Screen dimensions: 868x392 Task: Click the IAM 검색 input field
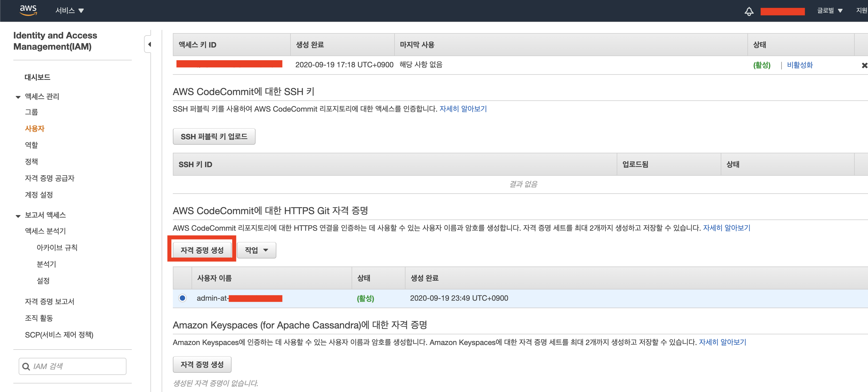78,366
